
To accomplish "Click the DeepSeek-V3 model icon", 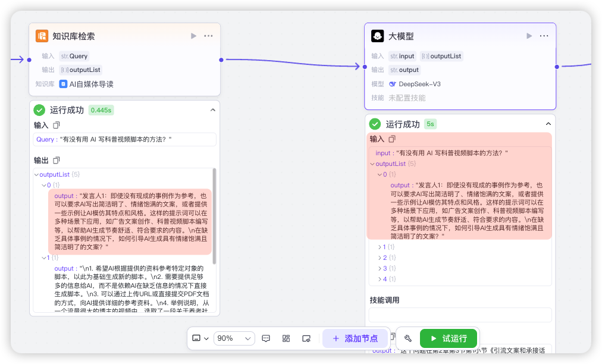I will [x=393, y=84].
